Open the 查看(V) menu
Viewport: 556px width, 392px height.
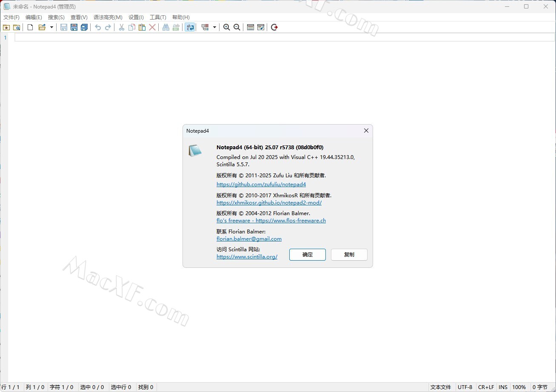[x=79, y=17]
